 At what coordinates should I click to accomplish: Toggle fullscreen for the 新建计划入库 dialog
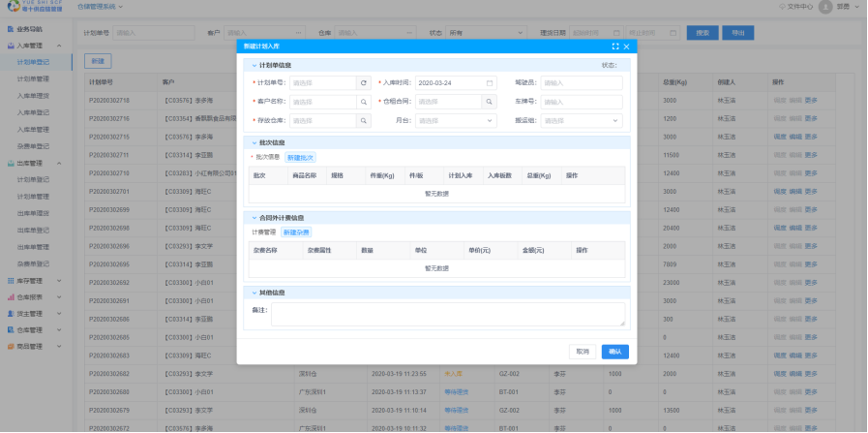(615, 46)
